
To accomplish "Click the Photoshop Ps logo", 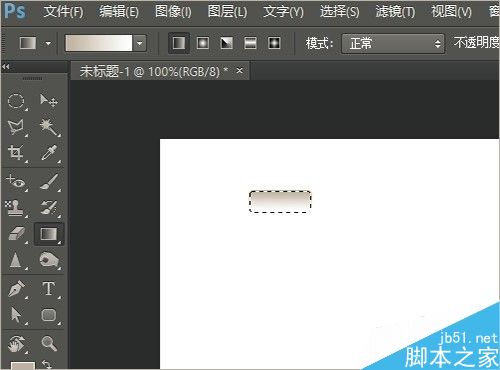I will (x=15, y=11).
